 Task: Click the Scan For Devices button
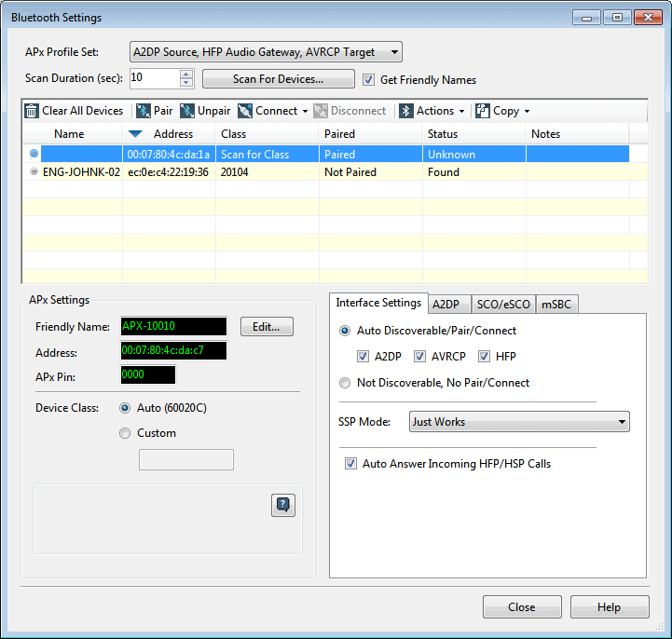(278, 79)
